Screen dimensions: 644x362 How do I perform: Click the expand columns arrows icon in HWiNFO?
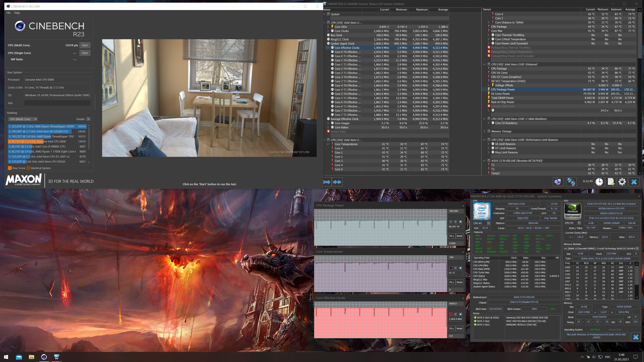point(327,182)
